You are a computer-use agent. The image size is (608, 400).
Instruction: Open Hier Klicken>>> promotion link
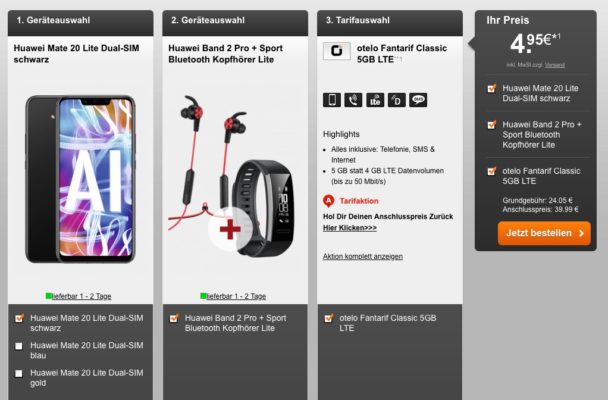tap(350, 228)
